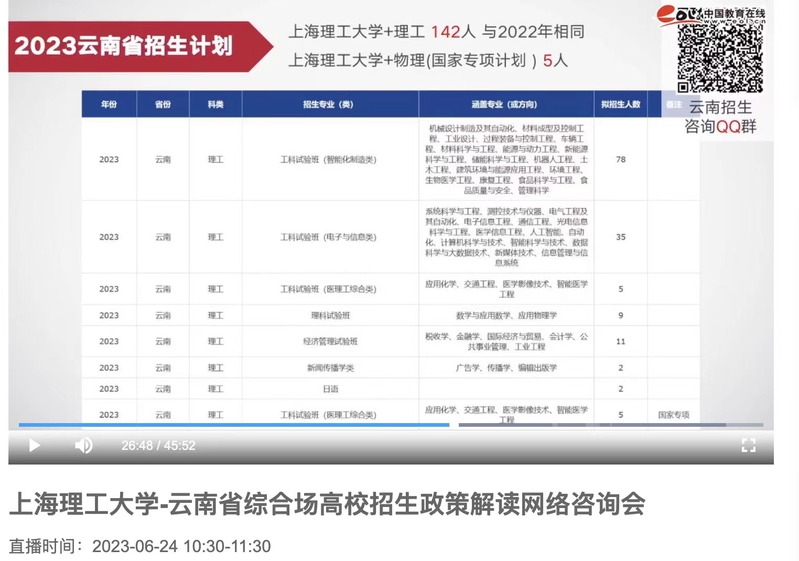The image size is (799, 561).
Task: Click the 2023云南省招生计划 banner
Action: (x=141, y=46)
